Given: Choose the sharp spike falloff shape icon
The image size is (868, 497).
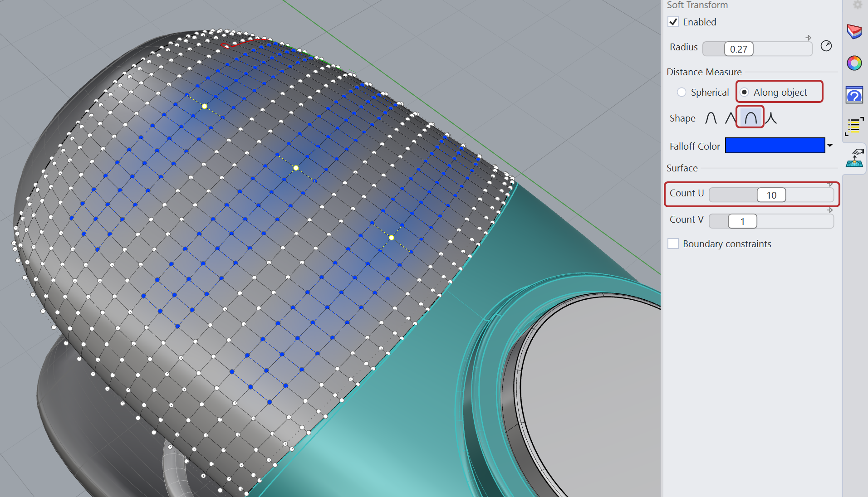Looking at the screenshot, I should click(771, 118).
